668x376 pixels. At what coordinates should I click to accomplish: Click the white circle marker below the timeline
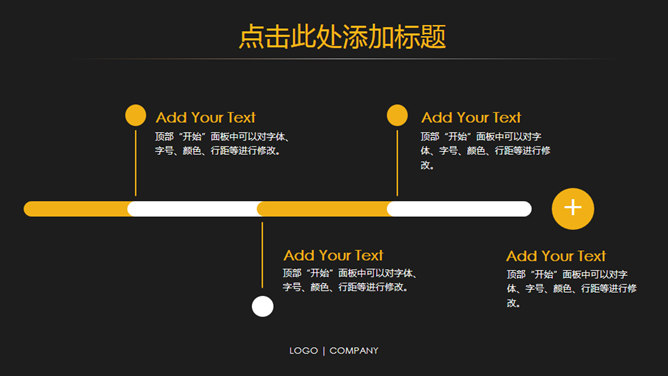(262, 306)
